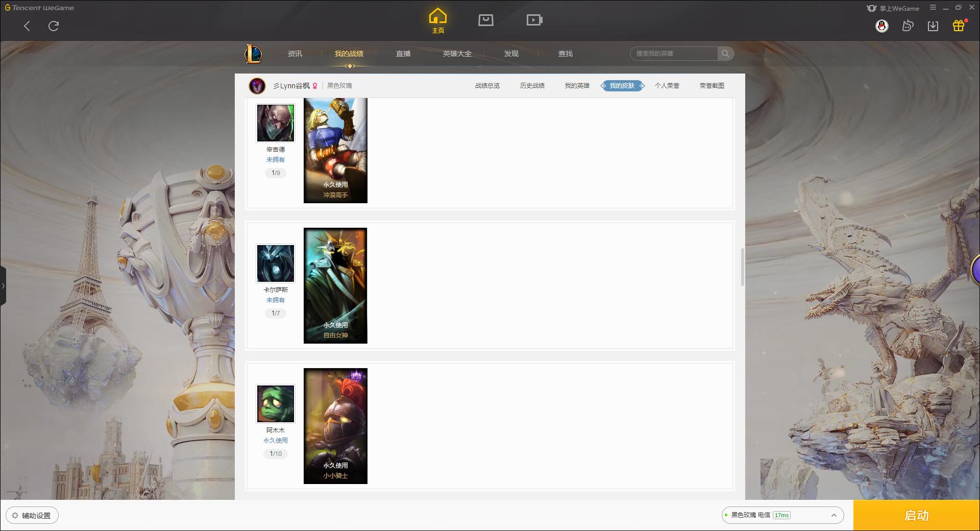
Task: Open the download manager icon
Action: [933, 26]
